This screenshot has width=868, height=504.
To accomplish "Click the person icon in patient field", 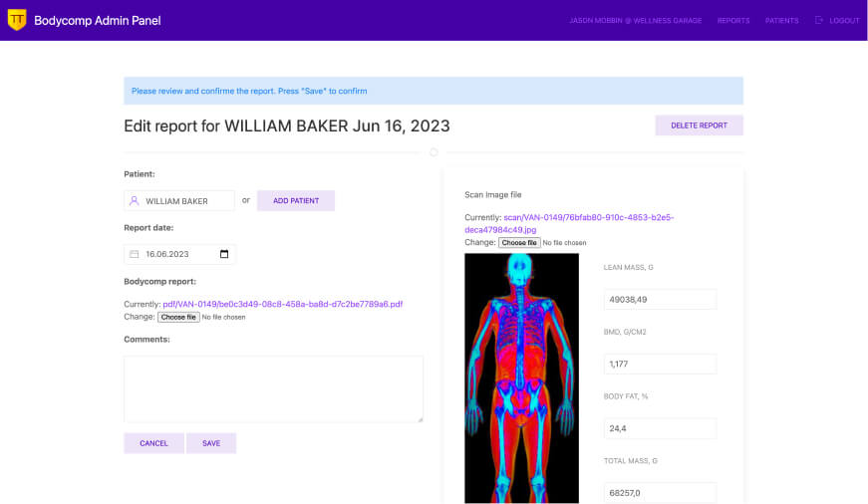I will click(x=135, y=201).
